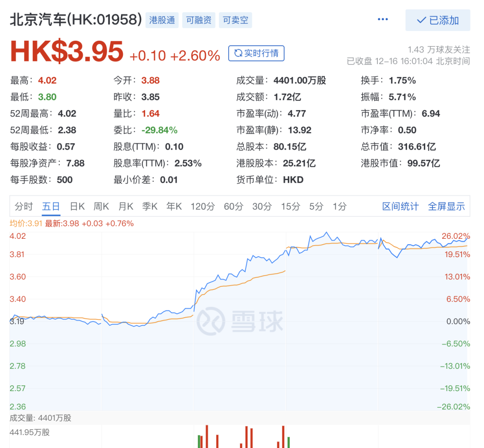Click the 441.95万股 volume axis label
Viewport: 484px width, 448px height.
pyautogui.click(x=30, y=433)
